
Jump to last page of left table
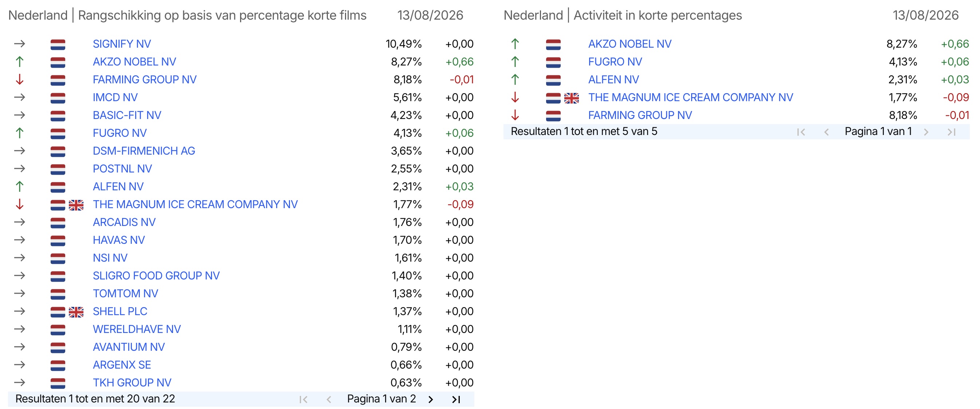click(456, 399)
